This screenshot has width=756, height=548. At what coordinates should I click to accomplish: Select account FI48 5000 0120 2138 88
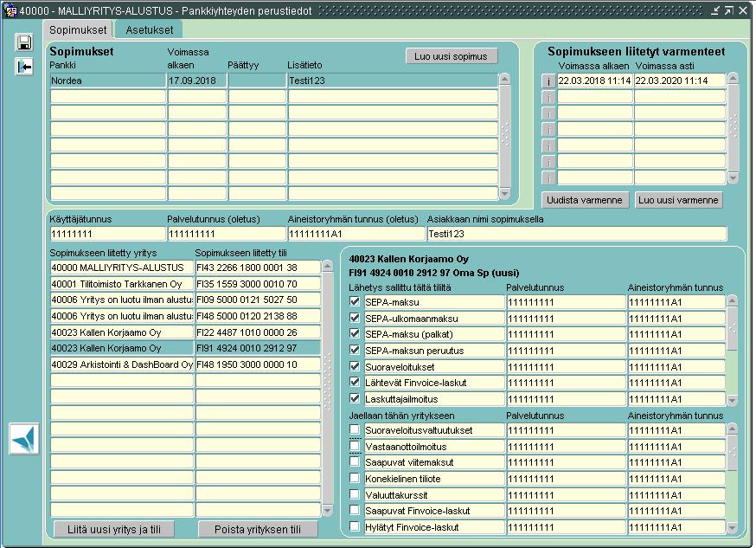tap(258, 316)
